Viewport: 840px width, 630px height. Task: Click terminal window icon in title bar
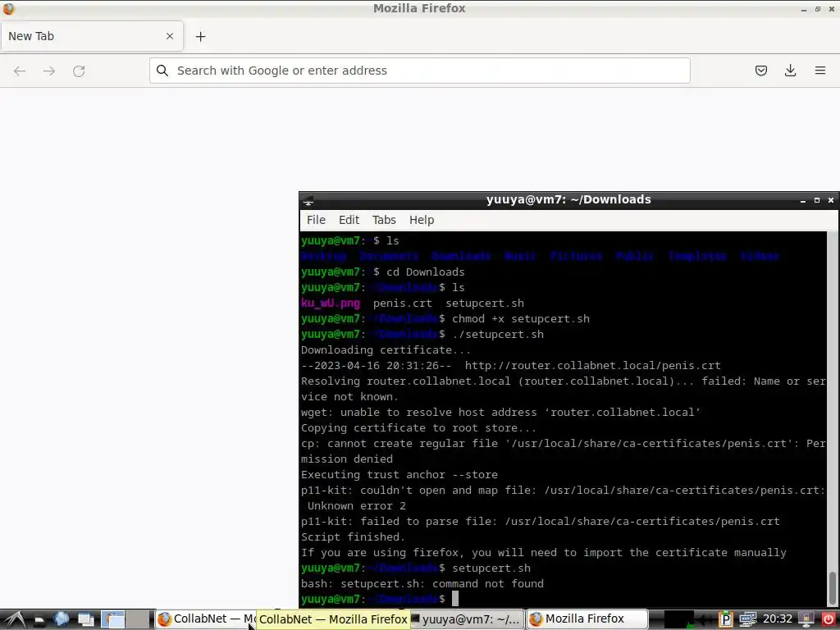pyautogui.click(x=308, y=200)
